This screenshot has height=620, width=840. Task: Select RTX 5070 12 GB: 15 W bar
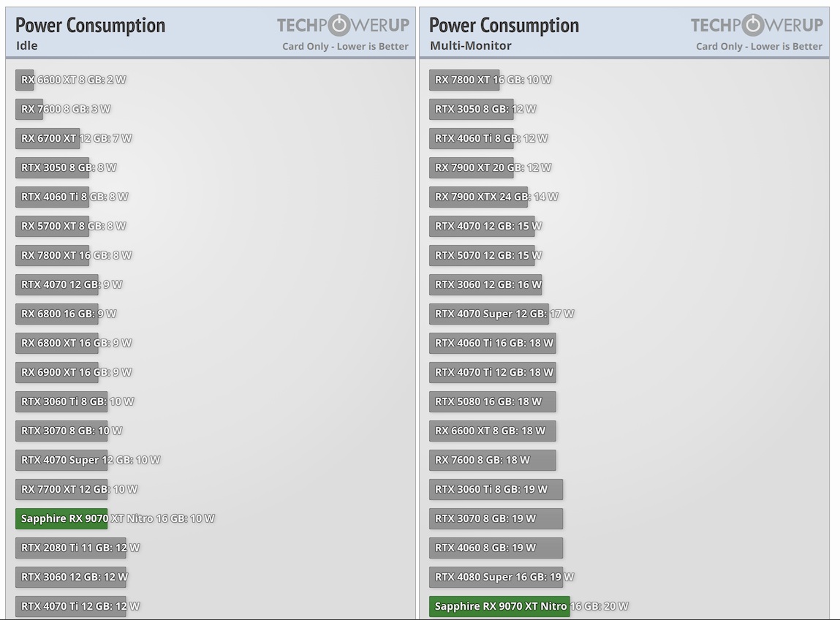tap(483, 256)
